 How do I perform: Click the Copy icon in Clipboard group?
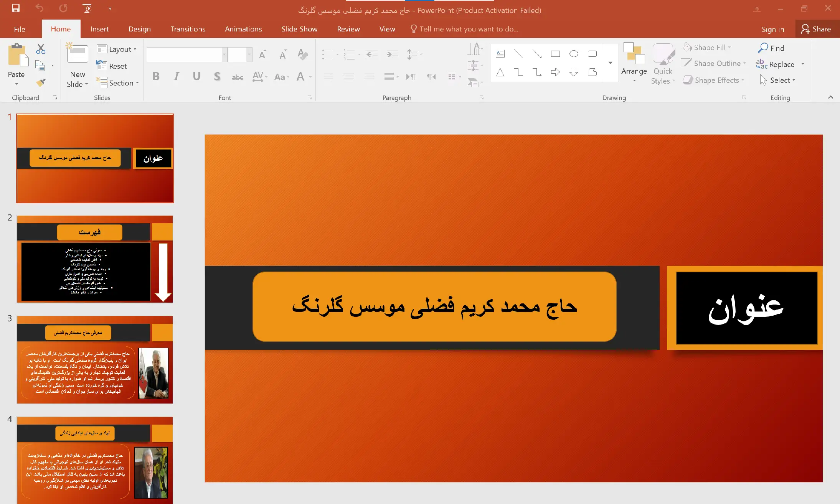(x=40, y=66)
